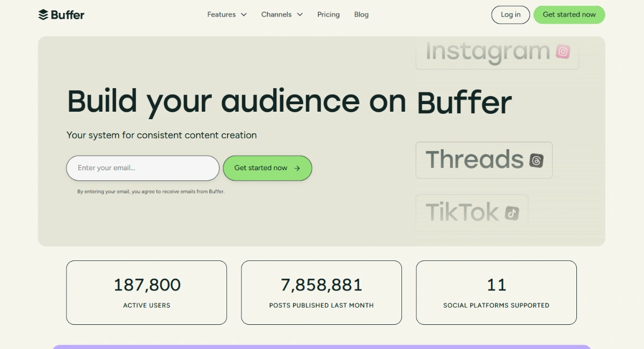Select the Instagram channel card
The height and width of the screenshot is (349, 644).
coord(497,53)
